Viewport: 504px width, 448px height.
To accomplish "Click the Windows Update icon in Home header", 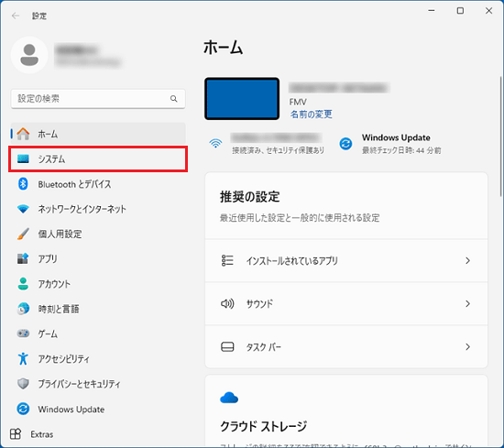I will [x=345, y=144].
